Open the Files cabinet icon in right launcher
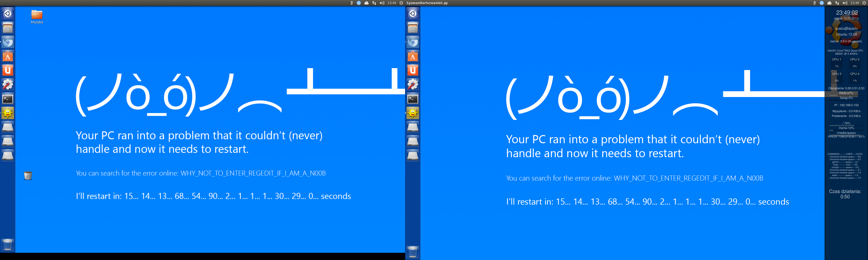The width and height of the screenshot is (868, 260). pos(413,28)
